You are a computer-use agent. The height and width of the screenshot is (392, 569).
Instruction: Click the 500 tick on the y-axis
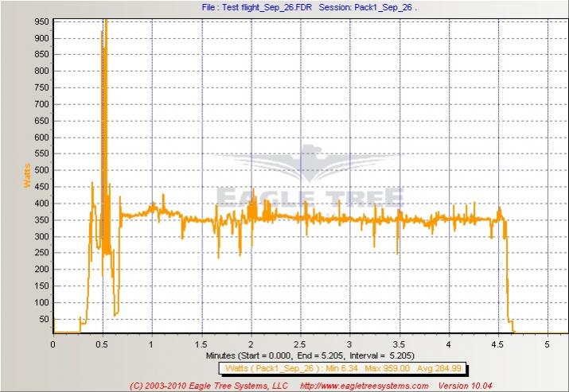coord(39,170)
